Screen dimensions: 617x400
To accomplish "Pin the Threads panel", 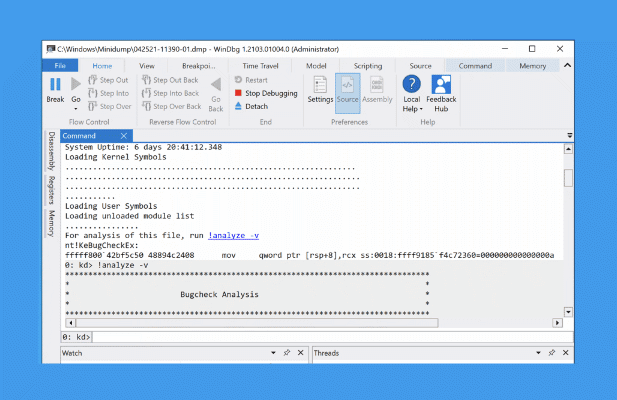I will (x=552, y=353).
